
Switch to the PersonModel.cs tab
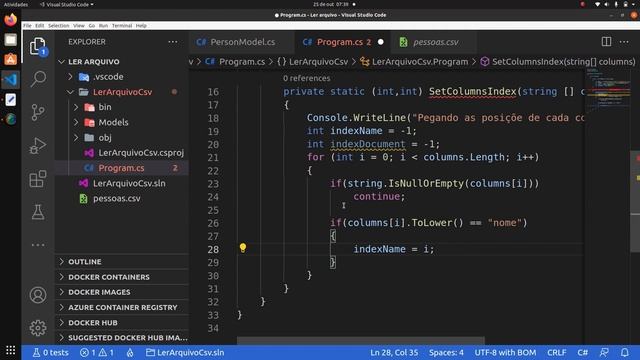(x=242, y=42)
